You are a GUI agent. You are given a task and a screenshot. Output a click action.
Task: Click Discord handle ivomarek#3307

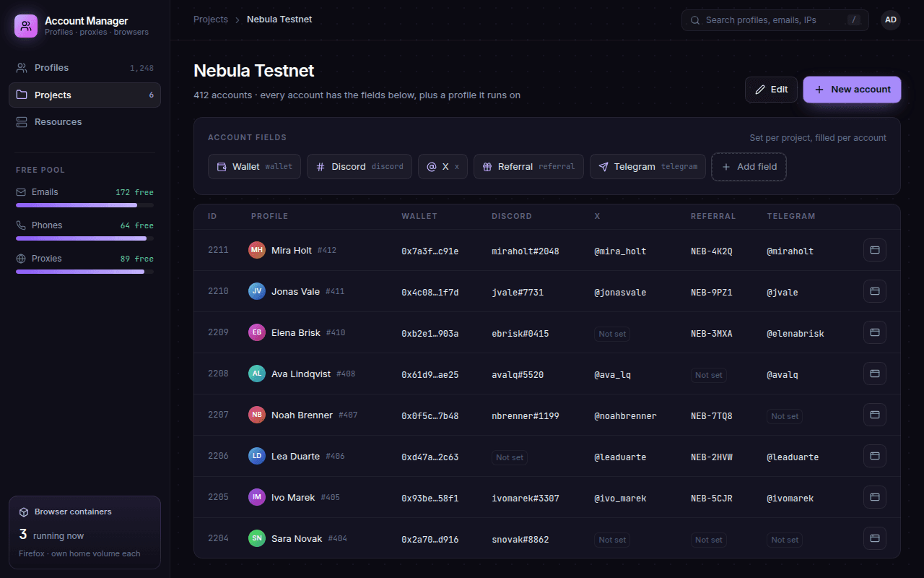[526, 499]
